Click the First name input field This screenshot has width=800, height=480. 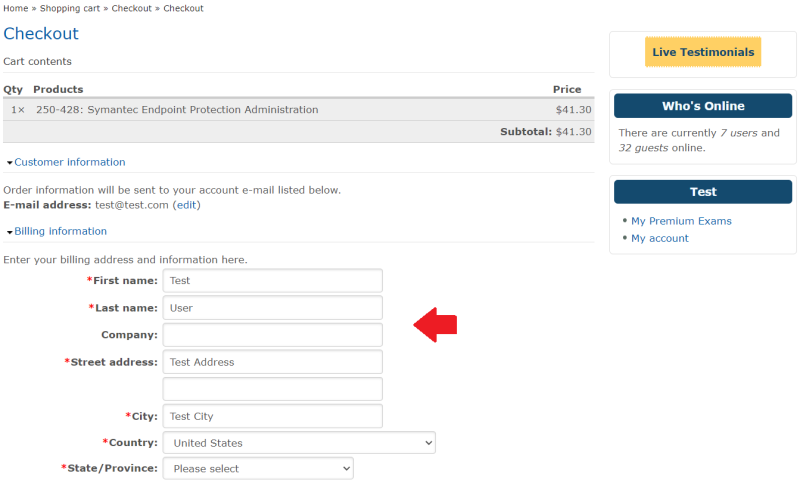pos(272,281)
